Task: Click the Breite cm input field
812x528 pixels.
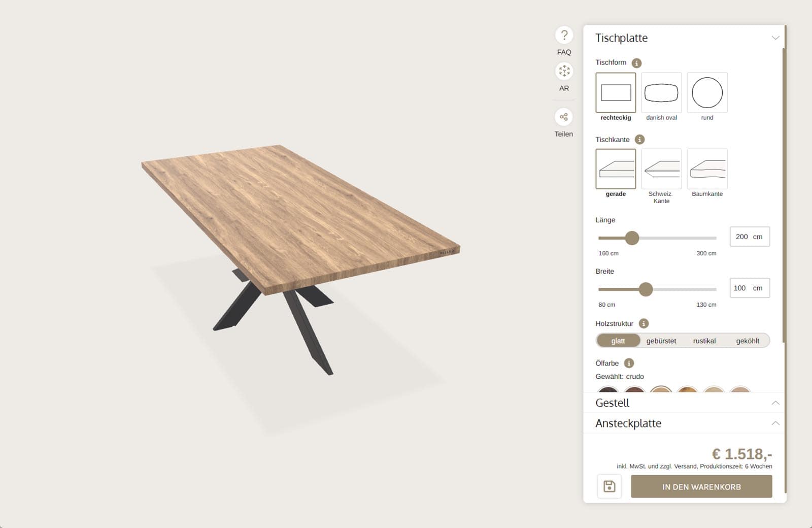Action: pyautogui.click(x=742, y=288)
